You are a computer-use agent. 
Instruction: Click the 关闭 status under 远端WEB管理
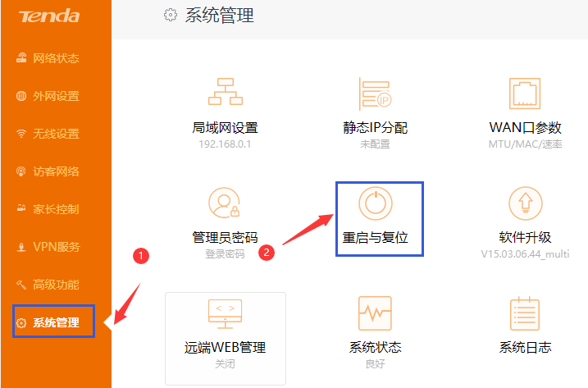click(225, 364)
